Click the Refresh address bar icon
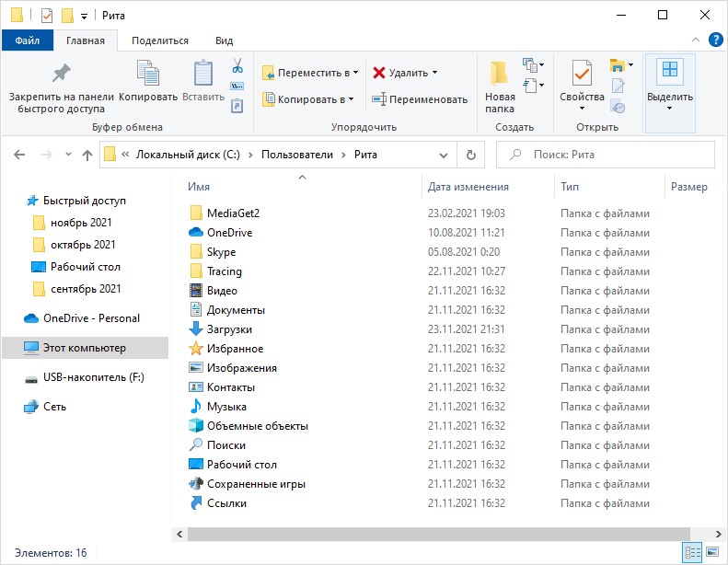Image resolution: width=728 pixels, height=565 pixels. click(471, 155)
